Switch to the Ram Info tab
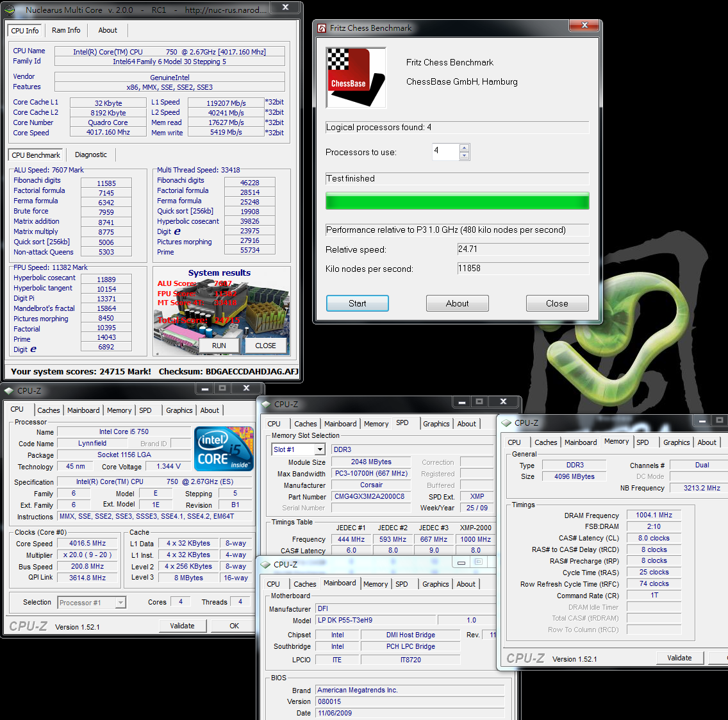The image size is (728, 720). pos(66,30)
